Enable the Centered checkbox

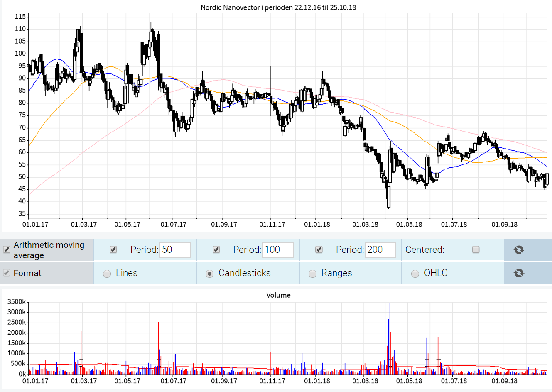click(x=476, y=250)
